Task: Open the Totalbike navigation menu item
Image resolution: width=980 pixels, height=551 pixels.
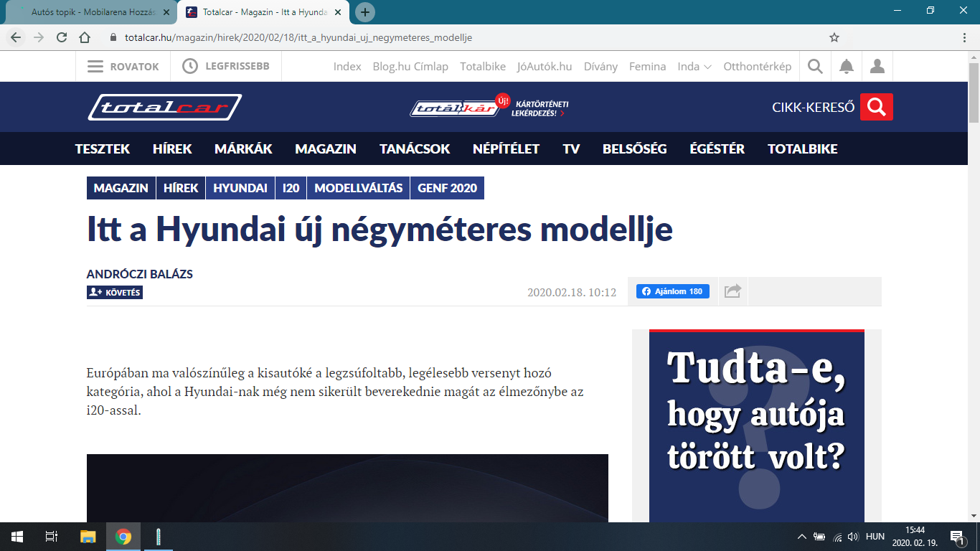Action: point(803,149)
